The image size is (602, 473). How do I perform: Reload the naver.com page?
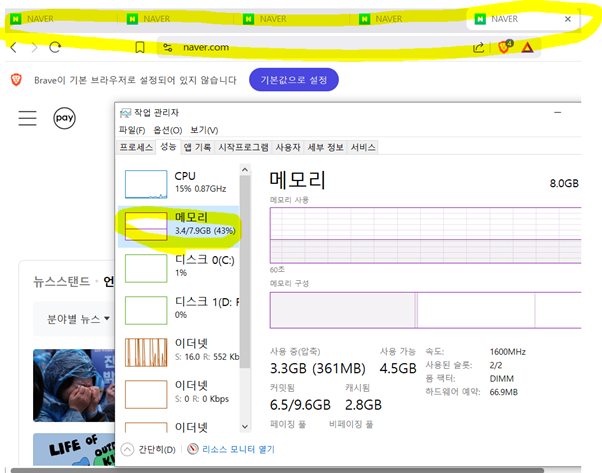pyautogui.click(x=55, y=47)
